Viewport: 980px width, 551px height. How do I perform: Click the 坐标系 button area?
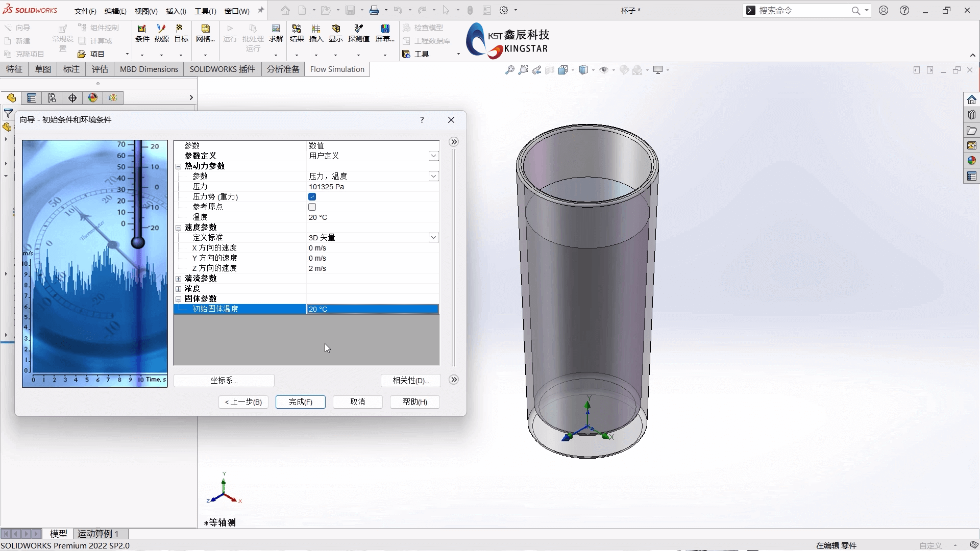(x=224, y=380)
